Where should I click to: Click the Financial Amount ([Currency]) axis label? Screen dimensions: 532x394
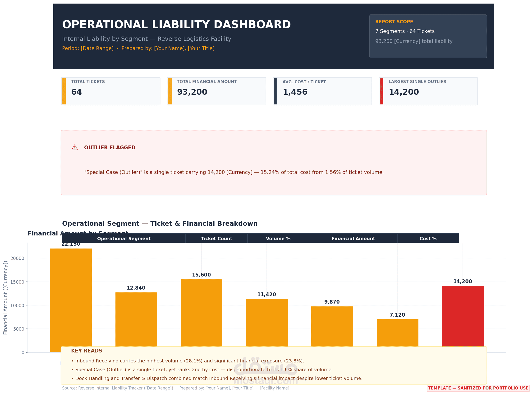pos(5,297)
